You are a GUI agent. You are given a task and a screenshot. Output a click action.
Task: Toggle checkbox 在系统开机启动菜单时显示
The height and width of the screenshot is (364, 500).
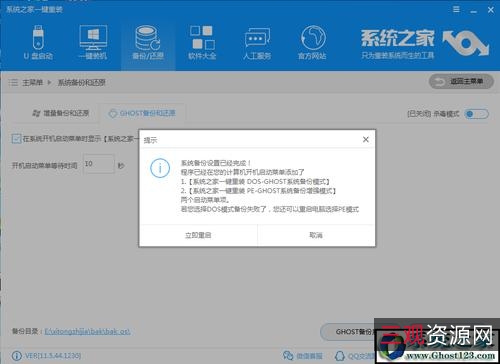[16, 138]
